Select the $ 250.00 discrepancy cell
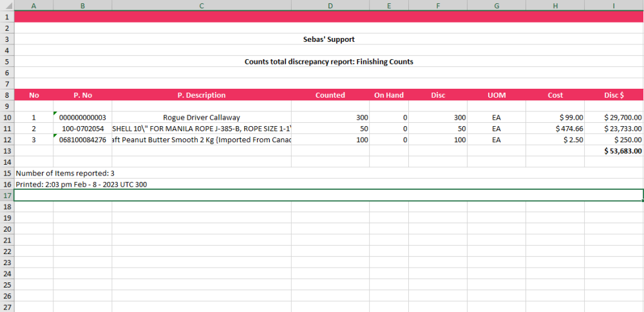 coord(614,140)
